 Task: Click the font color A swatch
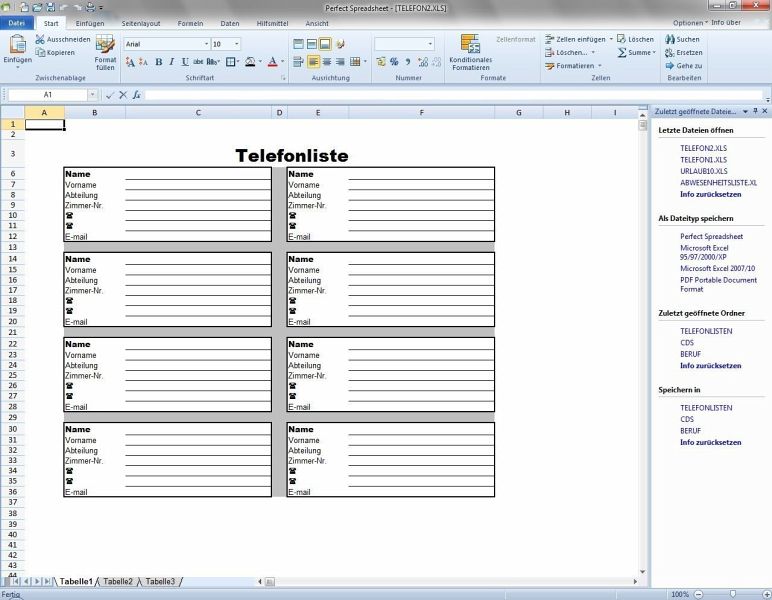tap(272, 62)
